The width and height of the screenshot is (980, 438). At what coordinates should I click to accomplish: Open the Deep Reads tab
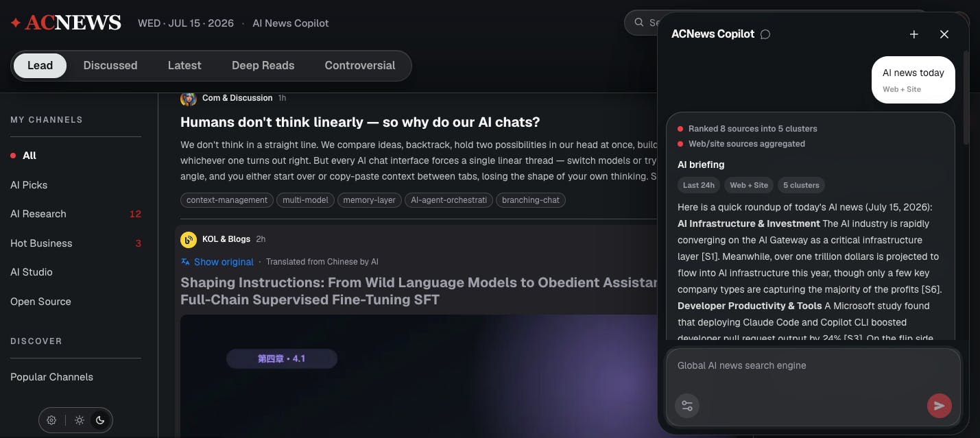[263, 66]
